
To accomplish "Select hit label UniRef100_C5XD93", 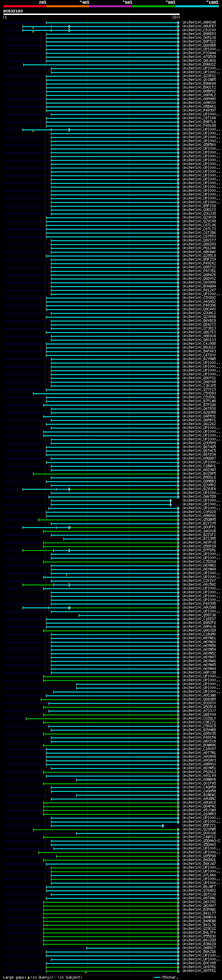I will [x=199, y=394].
